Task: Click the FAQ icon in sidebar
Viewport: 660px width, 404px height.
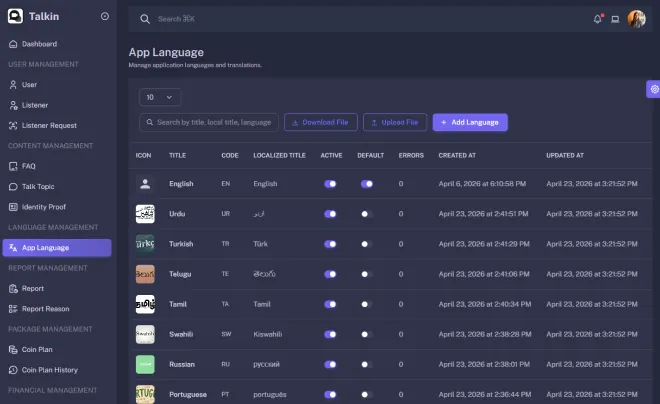Action: point(13,166)
